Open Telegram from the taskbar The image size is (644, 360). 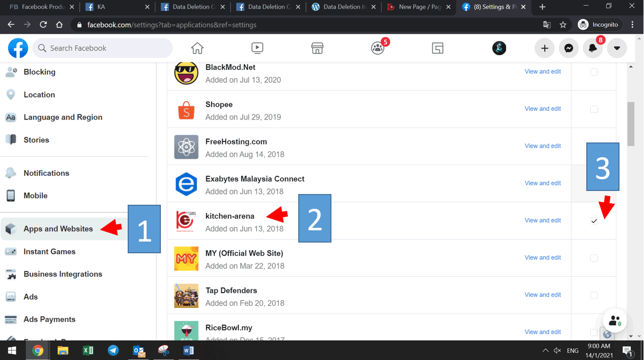[113, 351]
